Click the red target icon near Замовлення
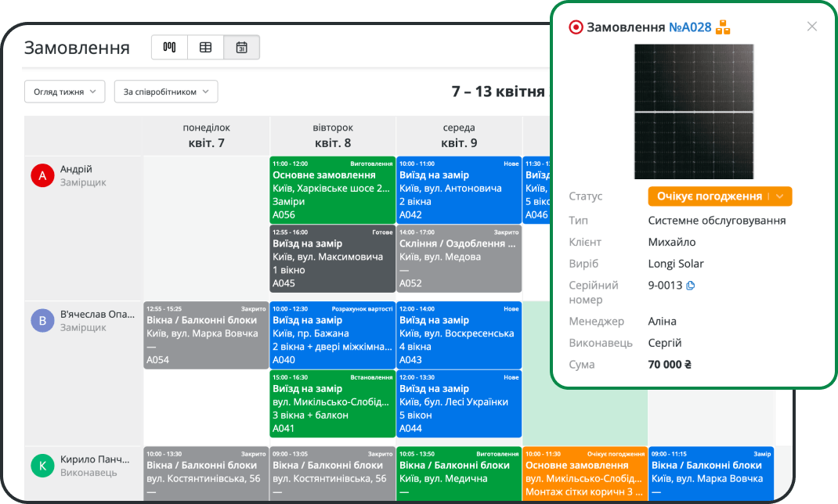This screenshot has width=838, height=504. pyautogui.click(x=576, y=27)
